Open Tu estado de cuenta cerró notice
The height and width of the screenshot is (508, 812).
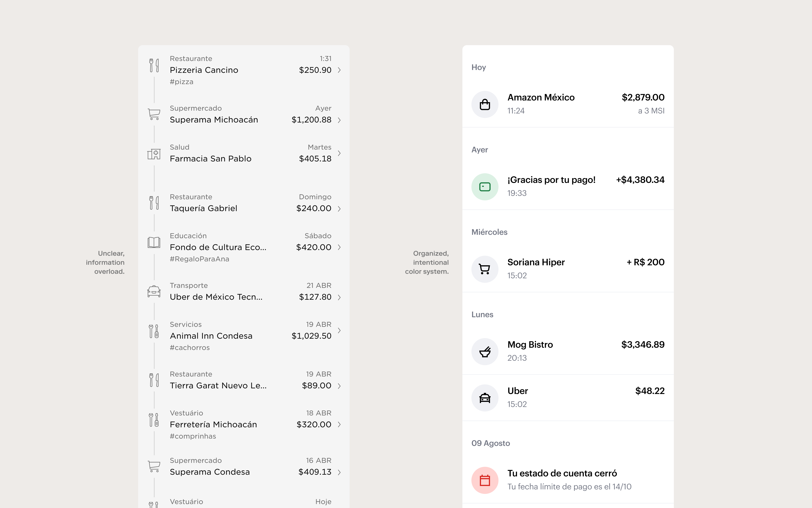[x=562, y=473]
